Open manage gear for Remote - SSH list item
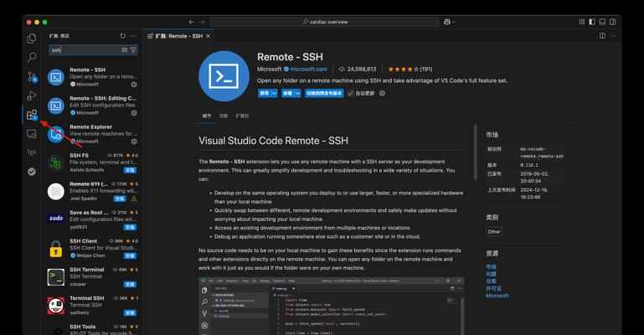 pos(134,84)
